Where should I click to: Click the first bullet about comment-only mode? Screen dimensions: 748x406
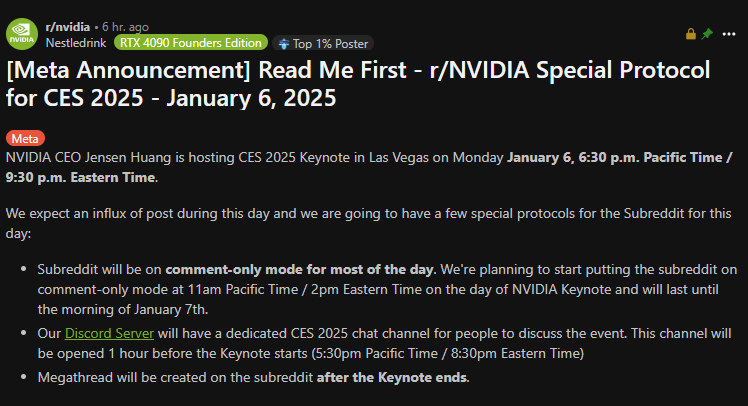pos(380,288)
